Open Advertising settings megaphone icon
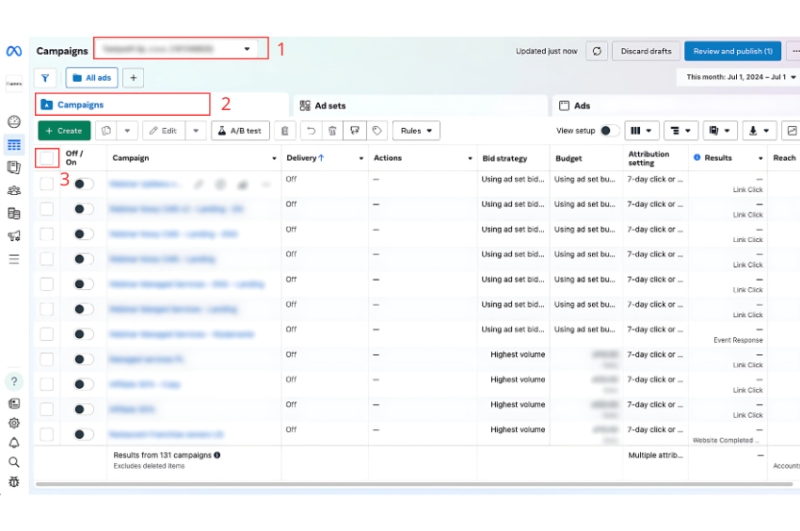The width and height of the screenshot is (800, 531). [14, 236]
